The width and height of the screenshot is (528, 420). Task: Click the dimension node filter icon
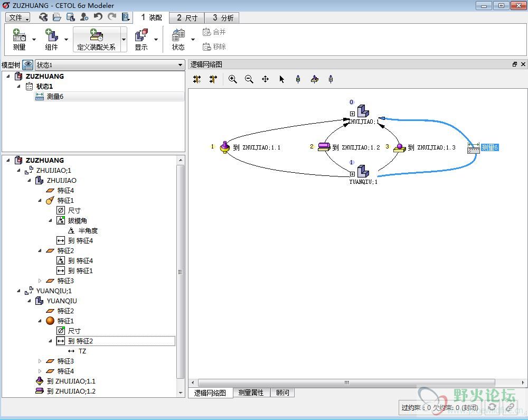coord(298,79)
